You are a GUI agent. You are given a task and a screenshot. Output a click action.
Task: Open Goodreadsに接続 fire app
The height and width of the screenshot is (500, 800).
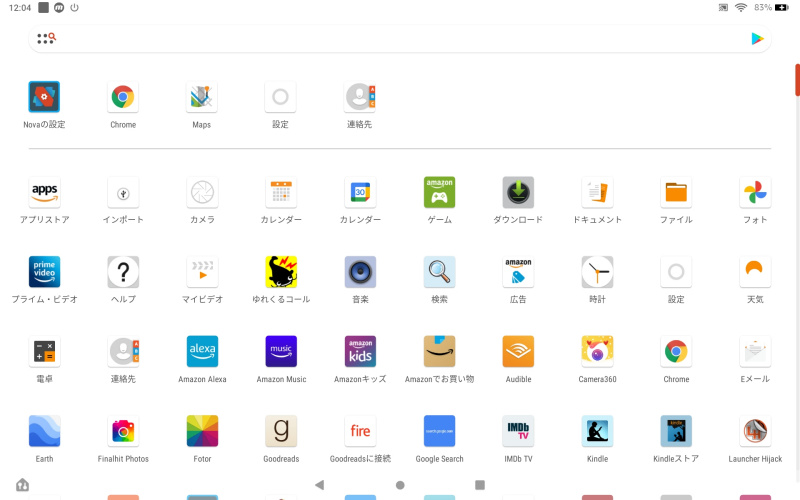pos(360,431)
